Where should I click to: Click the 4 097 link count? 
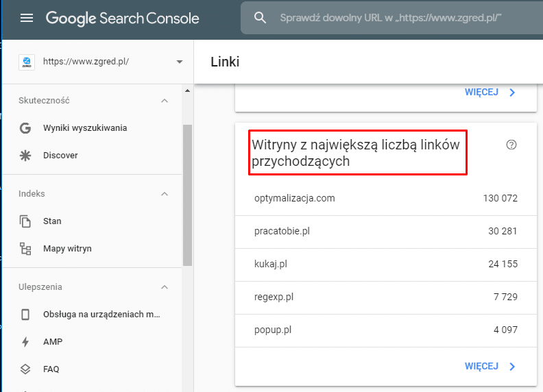(x=505, y=330)
